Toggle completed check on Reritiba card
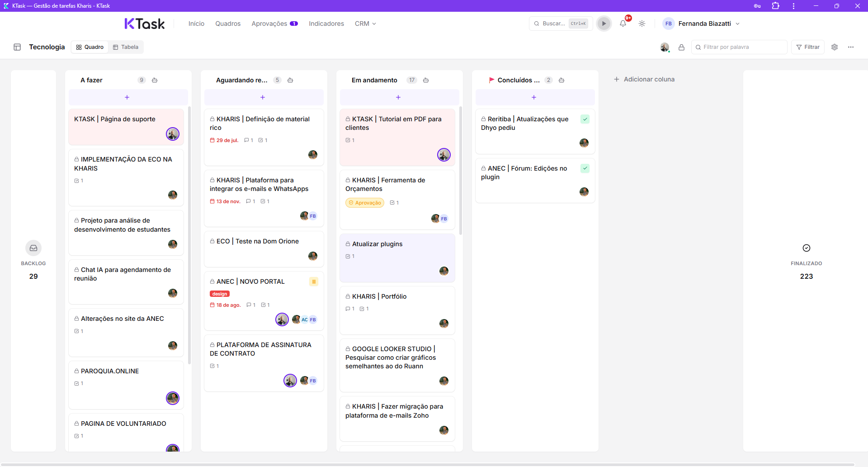Image resolution: width=868 pixels, height=467 pixels. point(585,119)
